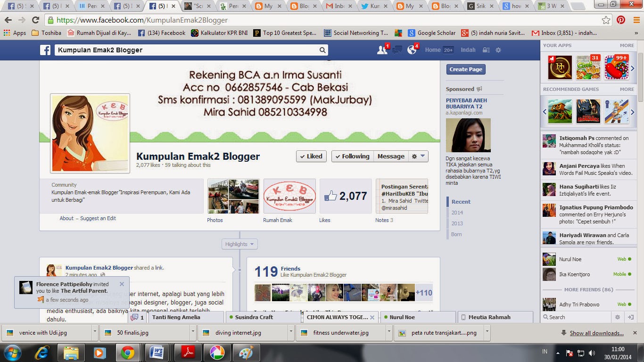Open Google Chrome from the taskbar

[127, 353]
